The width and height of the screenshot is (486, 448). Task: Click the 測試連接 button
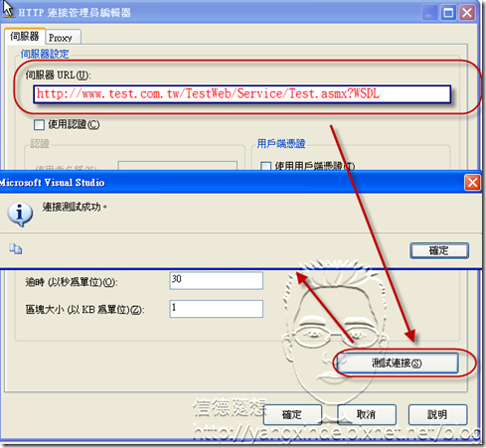[397, 364]
